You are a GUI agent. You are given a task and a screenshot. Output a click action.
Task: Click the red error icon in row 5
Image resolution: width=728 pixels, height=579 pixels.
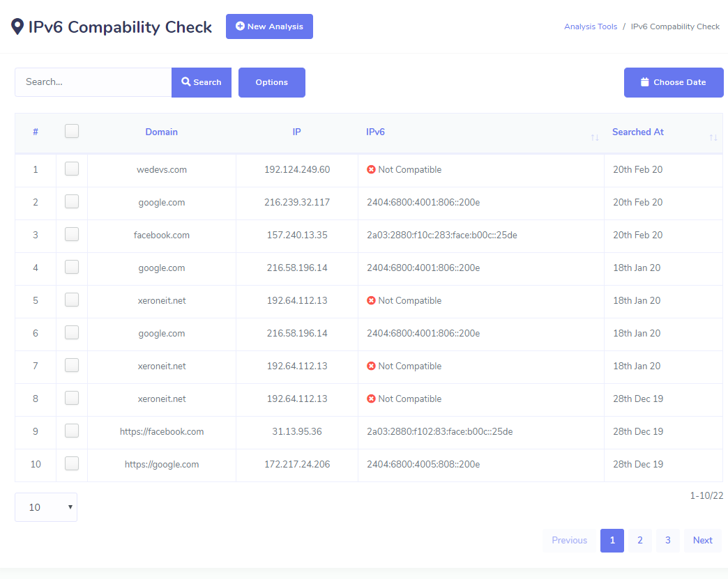[371, 301]
